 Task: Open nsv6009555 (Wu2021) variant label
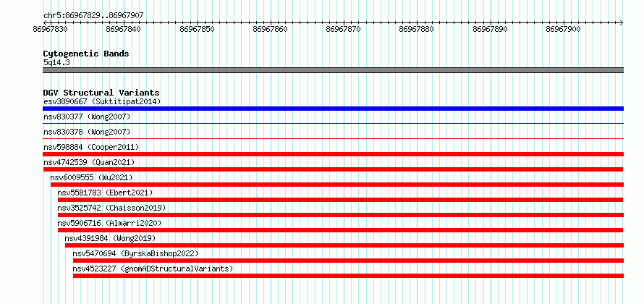point(92,177)
